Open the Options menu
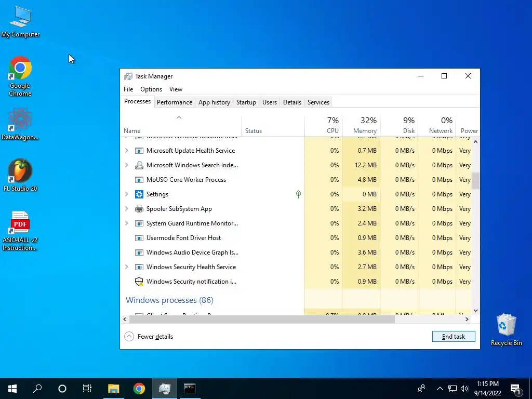 click(x=151, y=89)
